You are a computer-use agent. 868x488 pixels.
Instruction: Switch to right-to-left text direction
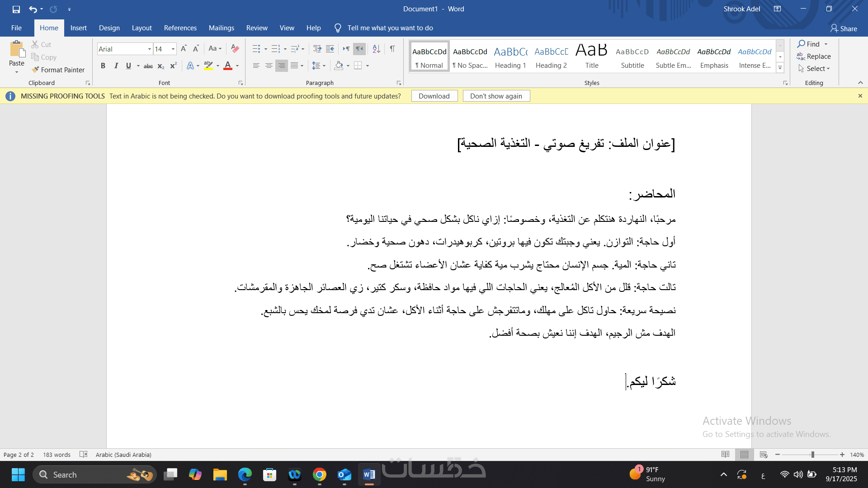[359, 49]
